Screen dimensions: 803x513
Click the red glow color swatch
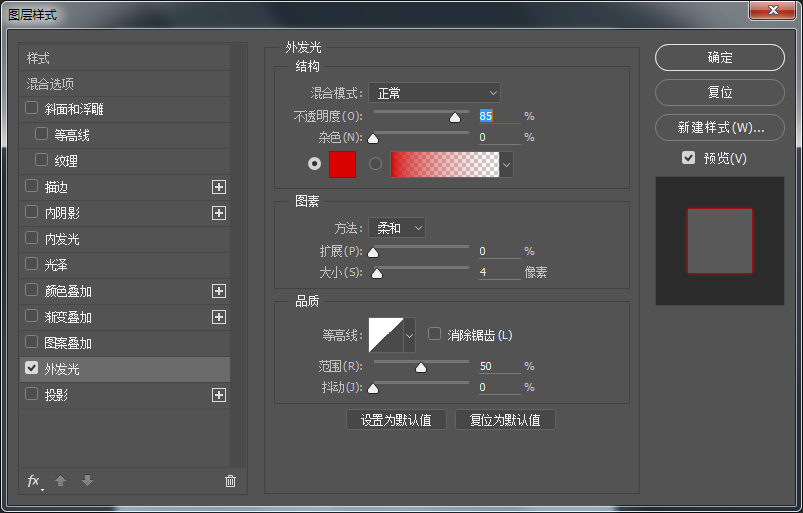pos(343,164)
